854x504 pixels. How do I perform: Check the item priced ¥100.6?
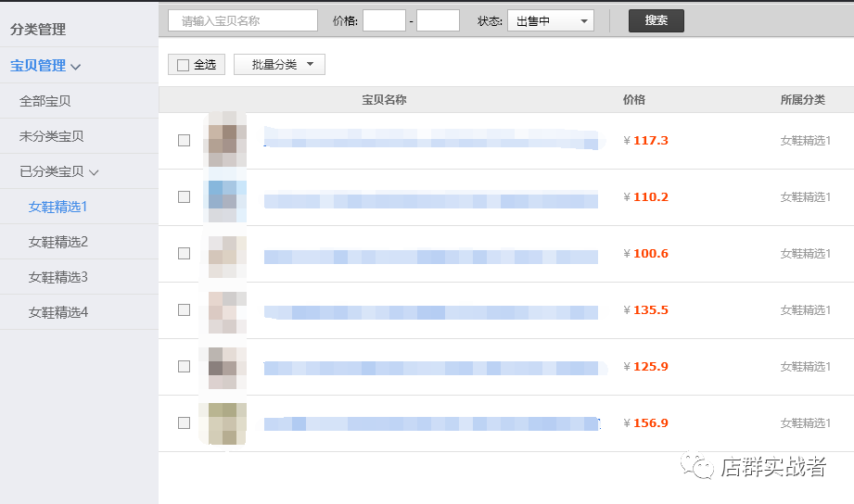point(185,254)
